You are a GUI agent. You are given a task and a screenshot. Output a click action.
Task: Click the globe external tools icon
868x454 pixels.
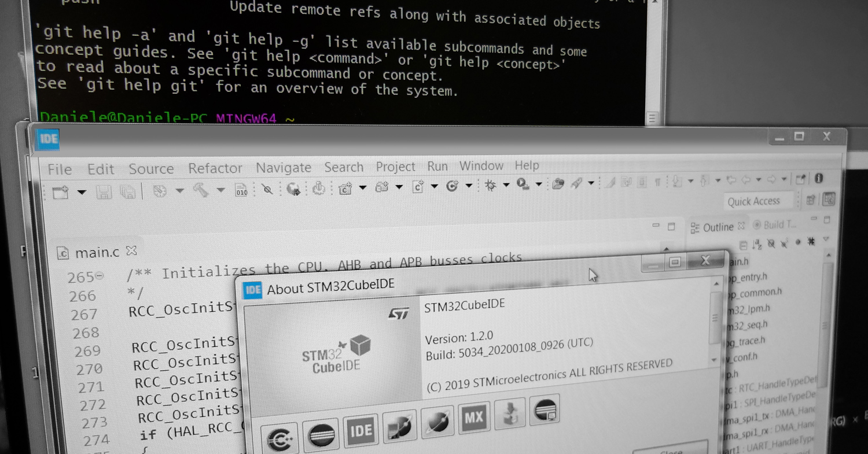pyautogui.click(x=293, y=189)
